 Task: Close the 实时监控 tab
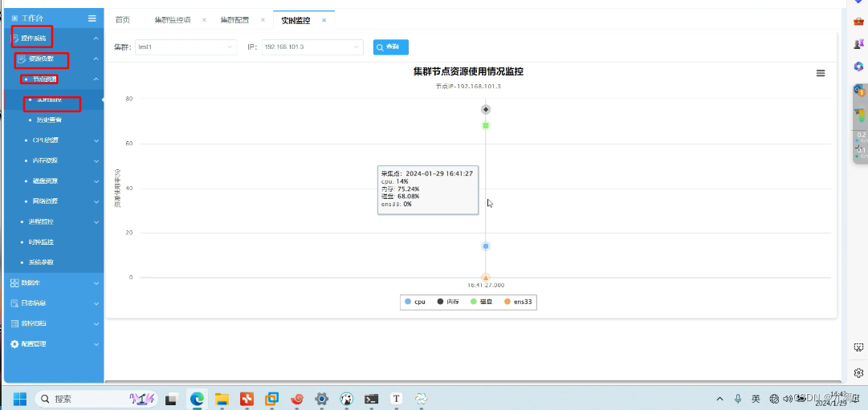tap(324, 20)
